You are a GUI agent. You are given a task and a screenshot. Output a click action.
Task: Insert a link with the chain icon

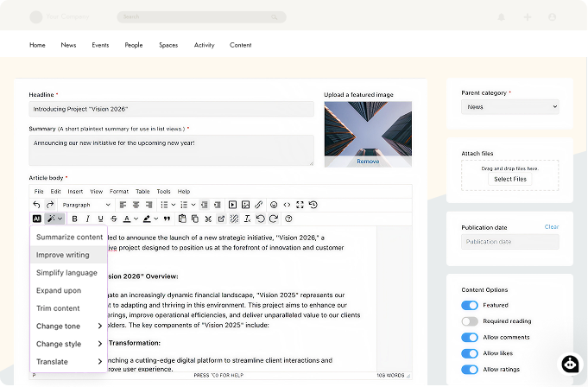coord(259,205)
